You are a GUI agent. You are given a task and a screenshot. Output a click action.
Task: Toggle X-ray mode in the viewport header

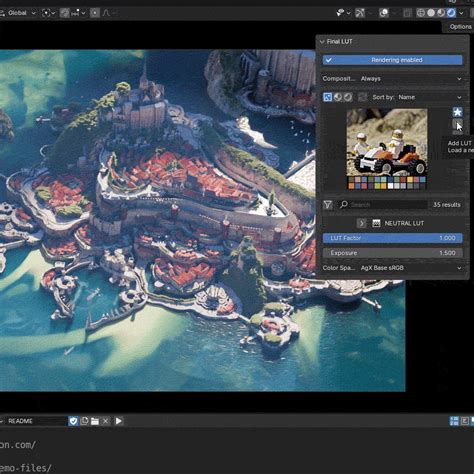407,13
